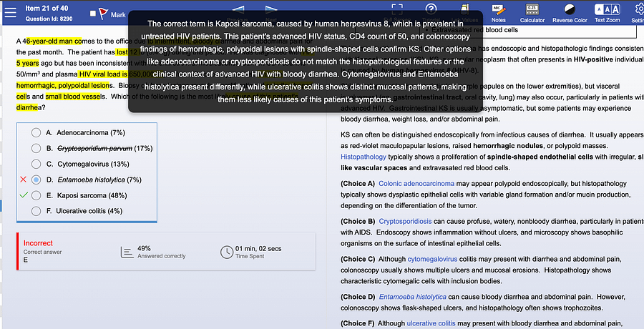Image resolution: width=644 pixels, height=329 pixels.
Task: Open the ulcerative colitis link
Action: pyautogui.click(x=431, y=324)
